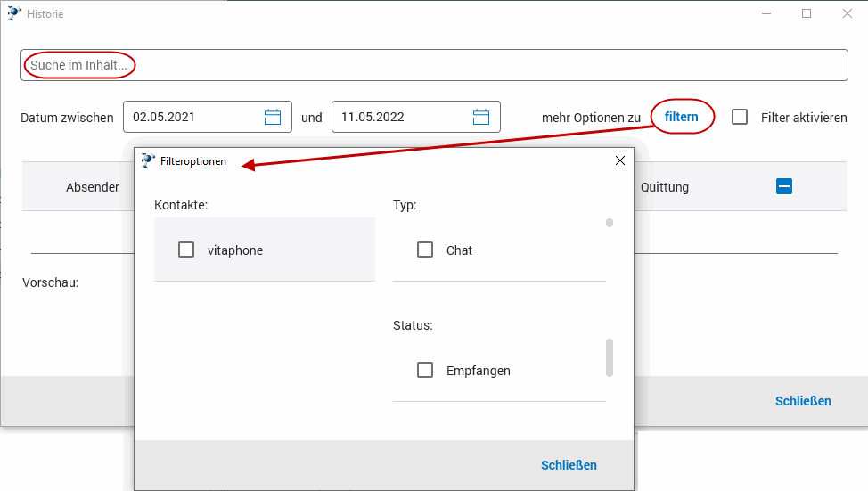
Task: Check the vitaphone contact checkbox
Action: pyautogui.click(x=186, y=250)
